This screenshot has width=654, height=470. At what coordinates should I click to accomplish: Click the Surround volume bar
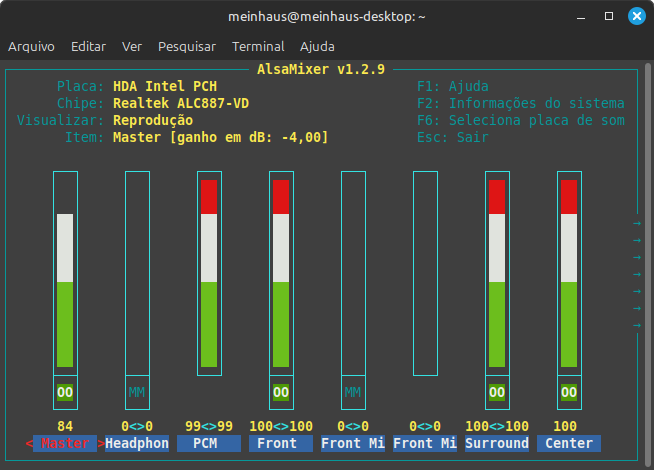497,273
